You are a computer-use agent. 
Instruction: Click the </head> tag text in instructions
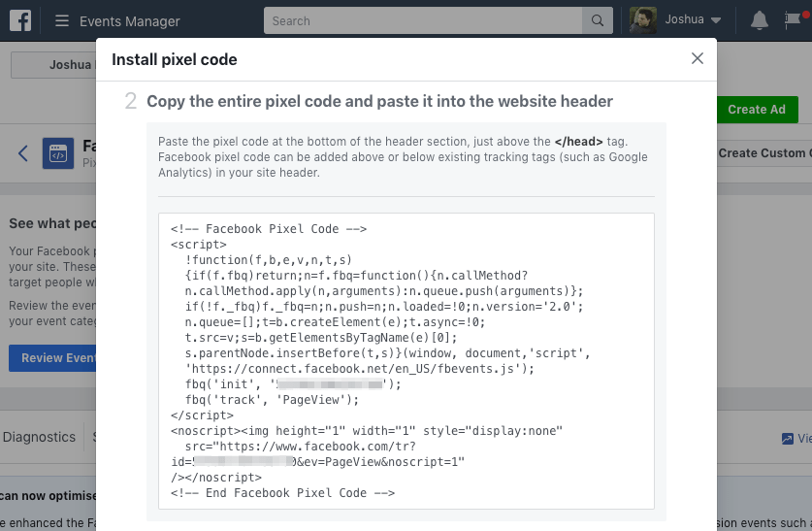tap(578, 142)
